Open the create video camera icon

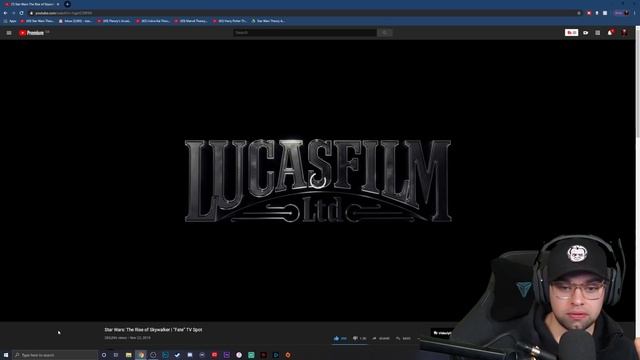586,33
